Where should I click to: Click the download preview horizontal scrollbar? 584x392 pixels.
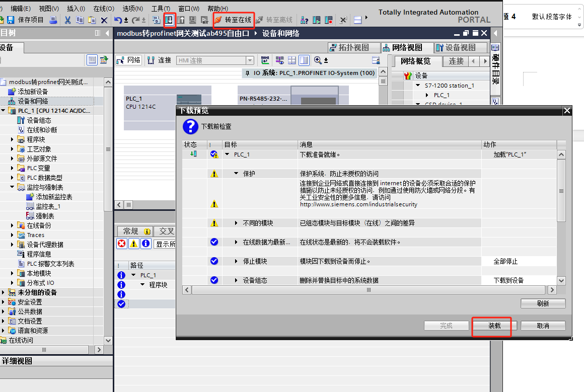pos(369,290)
